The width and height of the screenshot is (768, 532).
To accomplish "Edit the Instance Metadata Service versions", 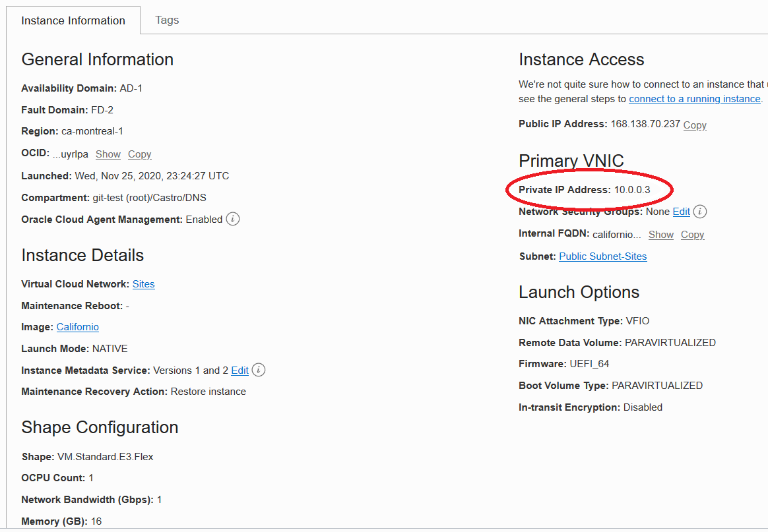I will [x=240, y=370].
